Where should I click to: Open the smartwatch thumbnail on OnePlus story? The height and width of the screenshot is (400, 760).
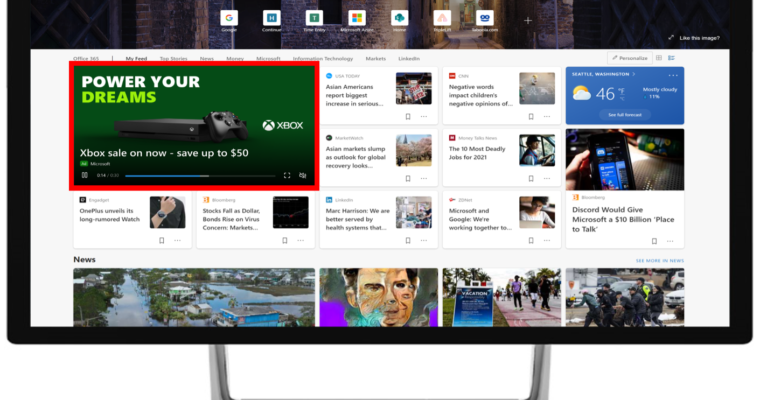click(168, 212)
